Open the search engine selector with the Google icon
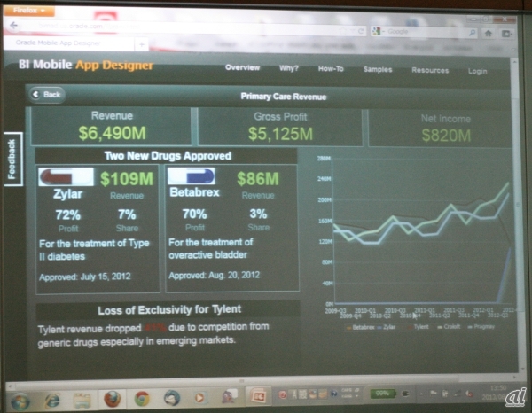The image size is (532, 413). pos(377,32)
